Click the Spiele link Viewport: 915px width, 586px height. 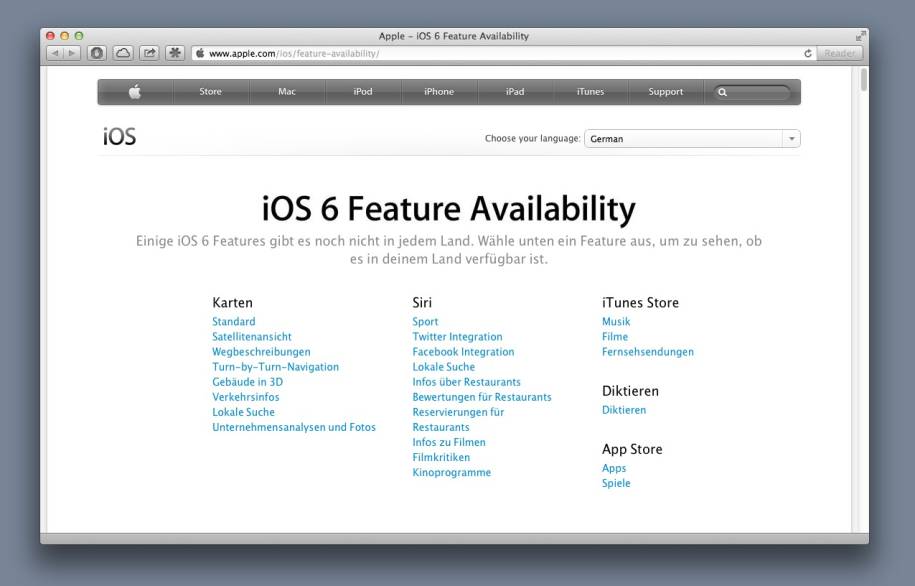pyautogui.click(x=616, y=483)
